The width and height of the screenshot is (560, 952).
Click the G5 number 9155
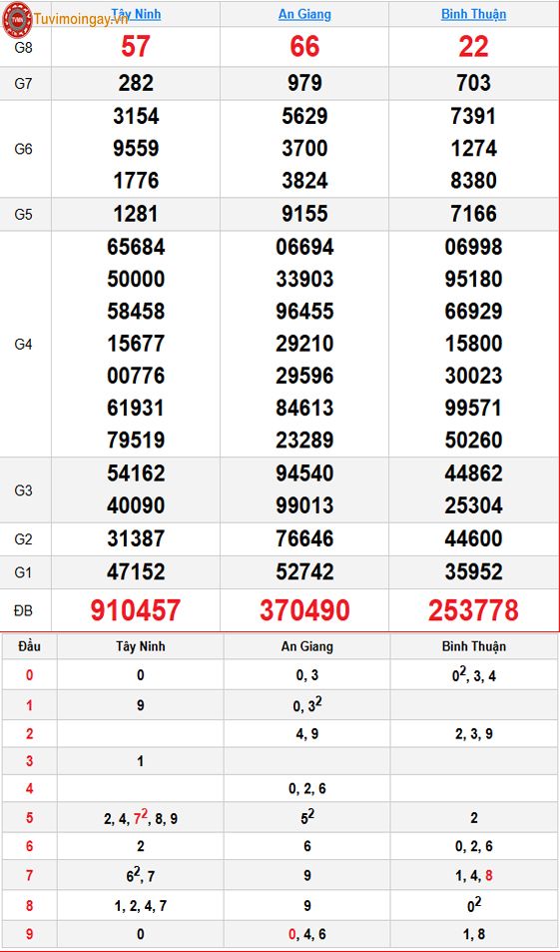(x=304, y=214)
